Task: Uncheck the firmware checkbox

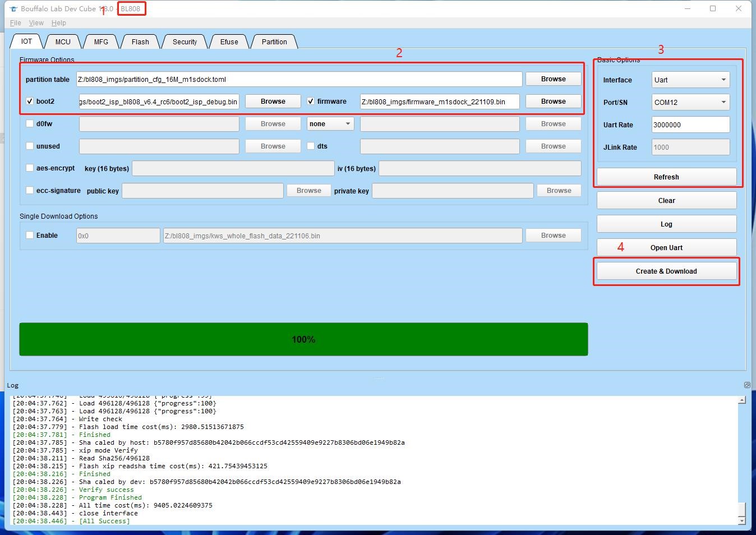Action: pos(311,102)
